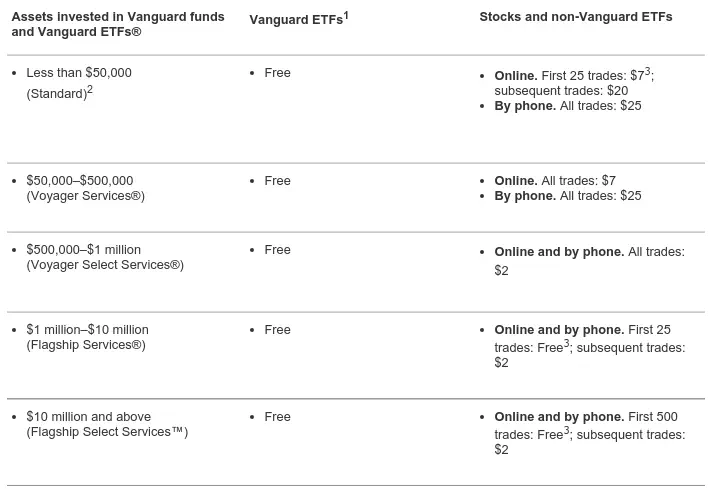718x489 pixels.
Task: Click 'Online and by phone' in Voyager Select row
Action: pos(559,252)
